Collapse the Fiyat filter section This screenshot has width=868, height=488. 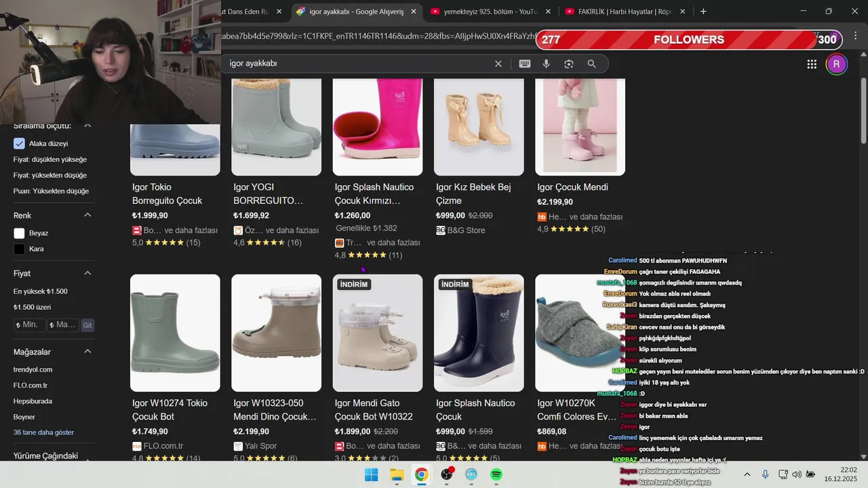pos(87,273)
